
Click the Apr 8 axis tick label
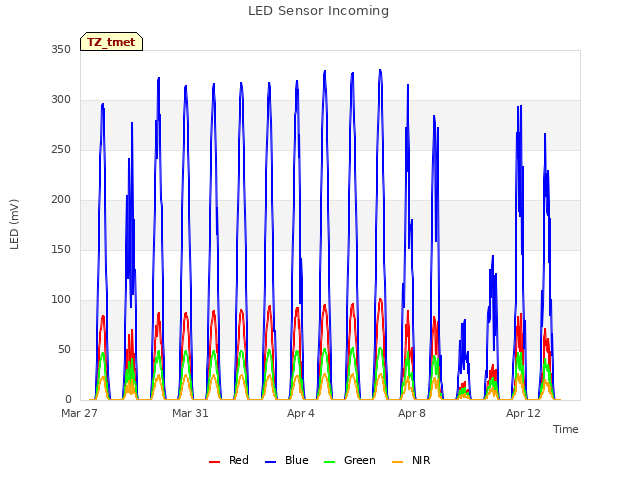[x=412, y=413]
